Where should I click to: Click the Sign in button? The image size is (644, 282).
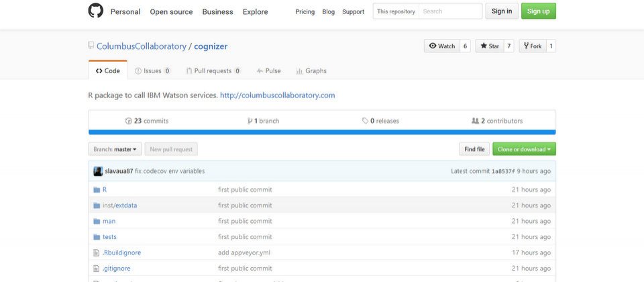[502, 11]
